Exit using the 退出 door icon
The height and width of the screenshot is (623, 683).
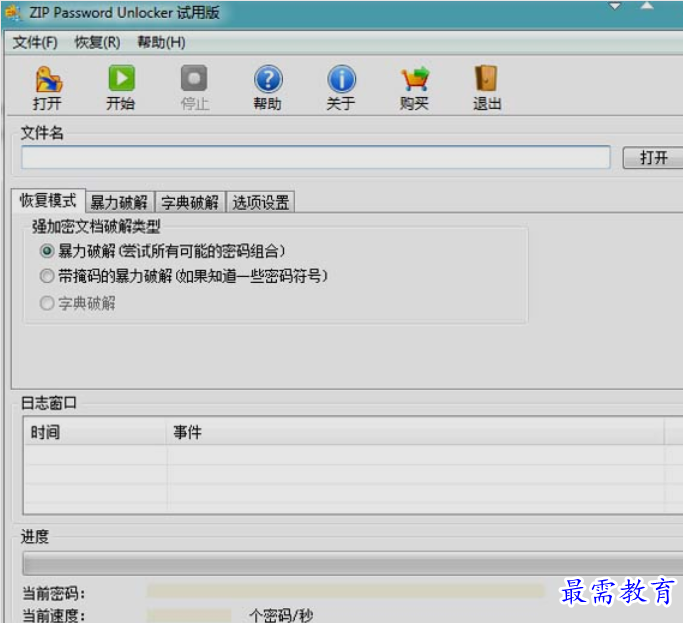click(x=486, y=79)
